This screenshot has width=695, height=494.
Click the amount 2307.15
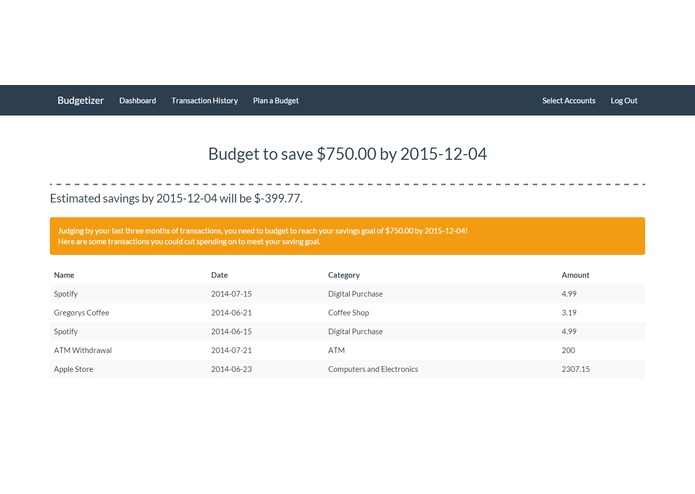coord(576,369)
